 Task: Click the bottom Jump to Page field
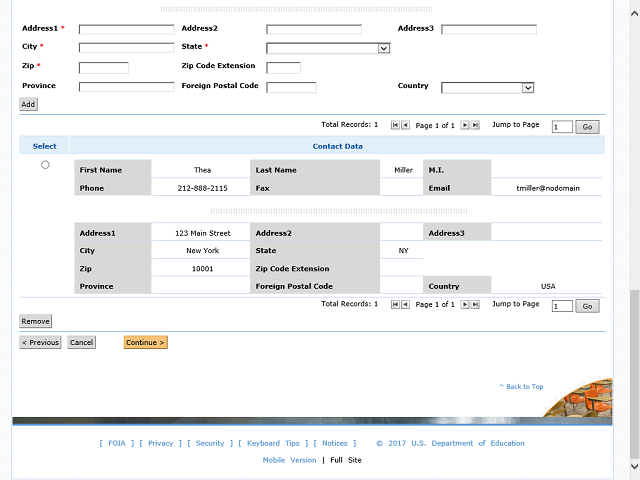[562, 306]
